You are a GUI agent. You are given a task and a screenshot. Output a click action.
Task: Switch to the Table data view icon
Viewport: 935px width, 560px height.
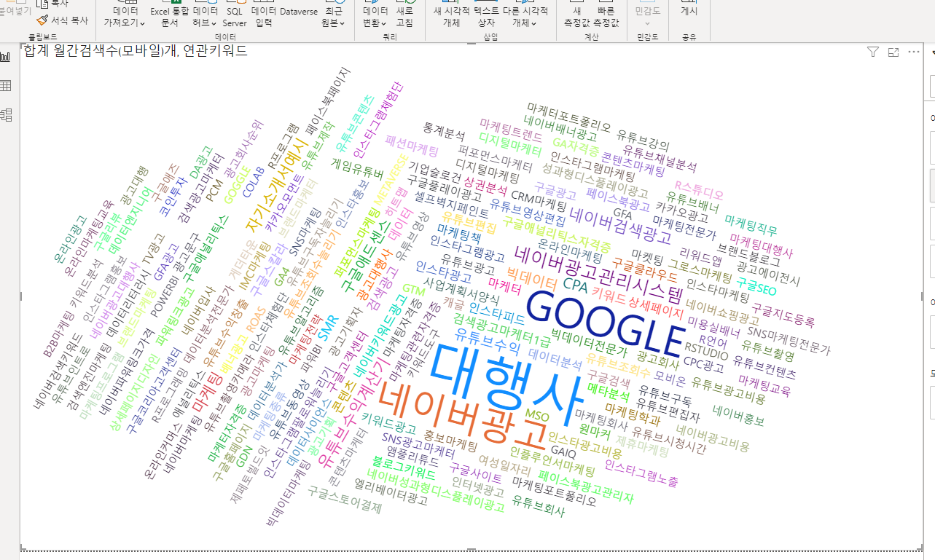(6, 86)
